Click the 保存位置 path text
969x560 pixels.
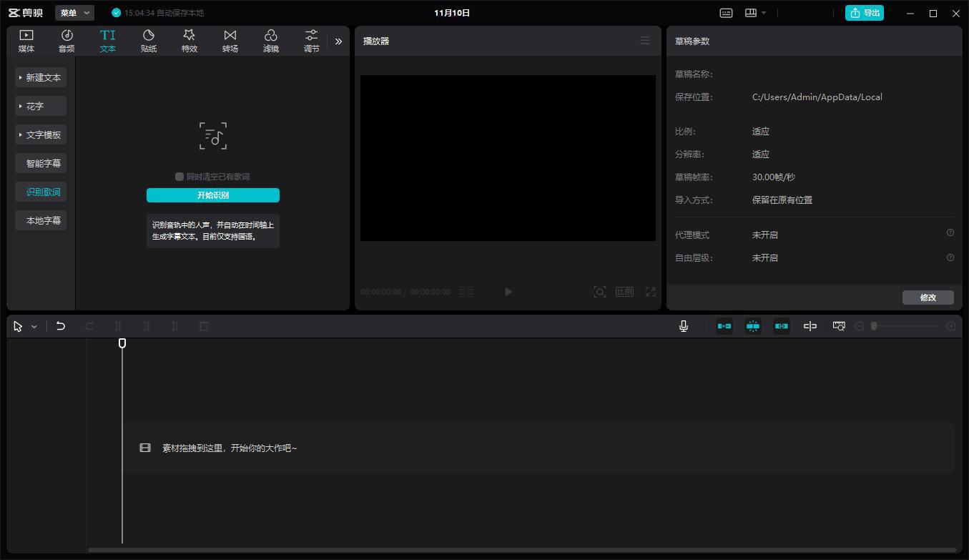click(817, 97)
